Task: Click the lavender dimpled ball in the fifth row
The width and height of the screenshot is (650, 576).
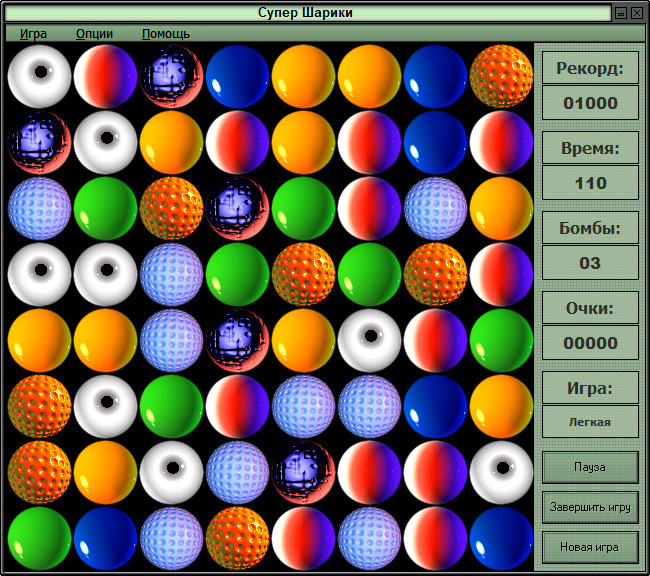Action: (x=172, y=340)
